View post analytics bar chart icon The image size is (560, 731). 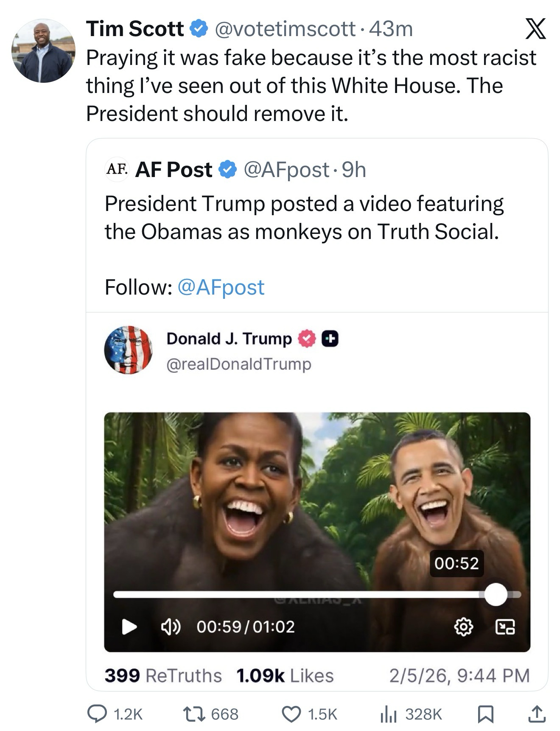point(387,714)
